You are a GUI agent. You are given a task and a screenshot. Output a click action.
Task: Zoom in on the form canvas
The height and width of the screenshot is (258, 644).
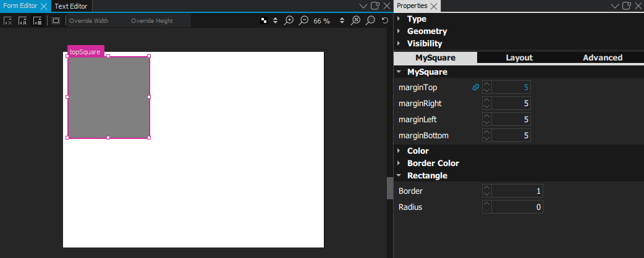[x=289, y=20]
